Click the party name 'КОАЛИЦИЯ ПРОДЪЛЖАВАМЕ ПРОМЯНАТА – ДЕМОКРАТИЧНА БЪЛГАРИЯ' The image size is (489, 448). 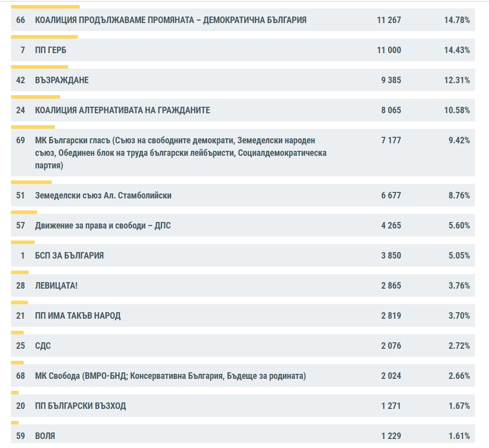(171, 20)
